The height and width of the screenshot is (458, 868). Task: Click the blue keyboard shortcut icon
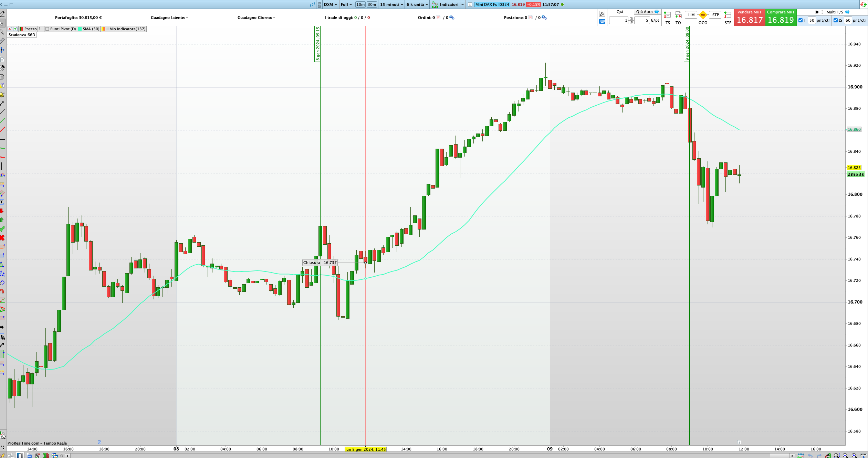point(602,21)
